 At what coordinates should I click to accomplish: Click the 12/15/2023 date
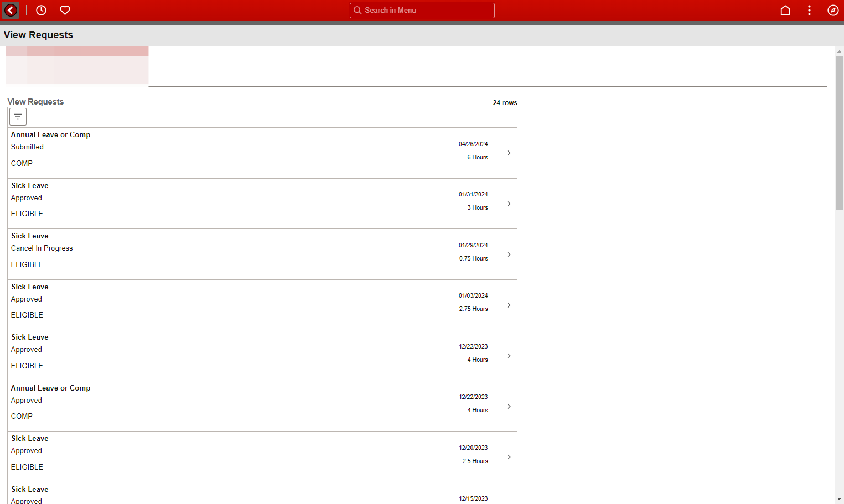coord(473,498)
